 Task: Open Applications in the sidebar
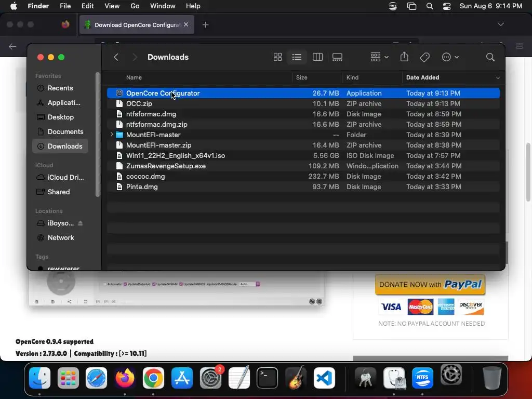point(60,102)
